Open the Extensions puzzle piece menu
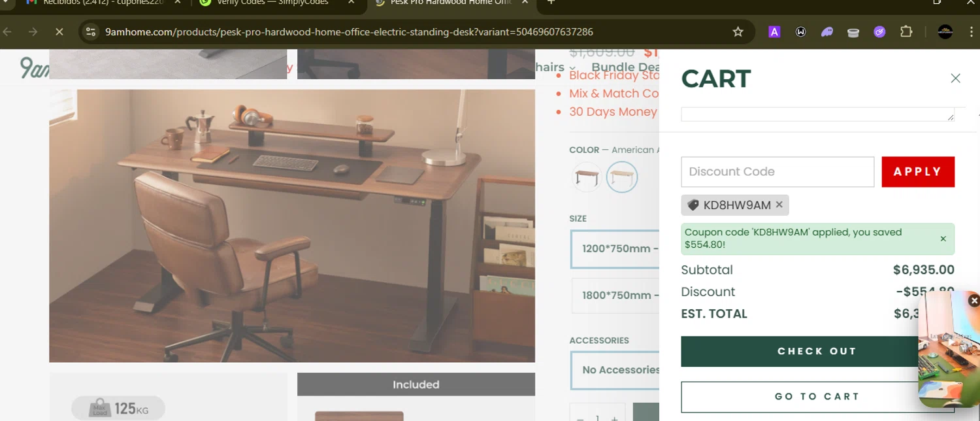 click(906, 31)
